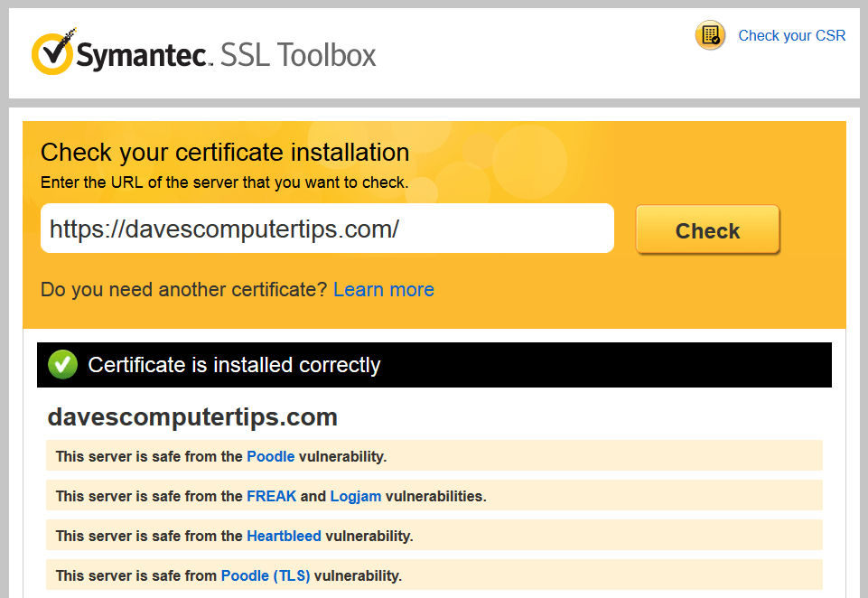Click the yellow Check button
The height and width of the screenshot is (598, 868).
coord(707,229)
